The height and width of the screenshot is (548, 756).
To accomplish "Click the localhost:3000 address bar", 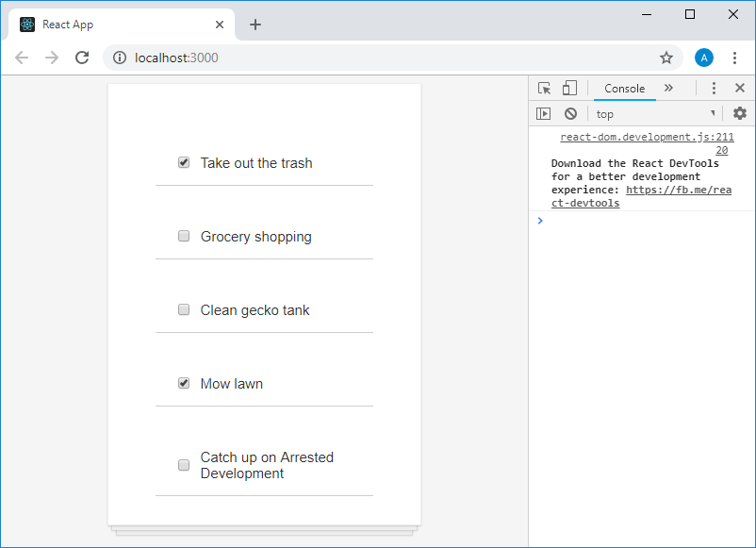I will click(x=377, y=58).
